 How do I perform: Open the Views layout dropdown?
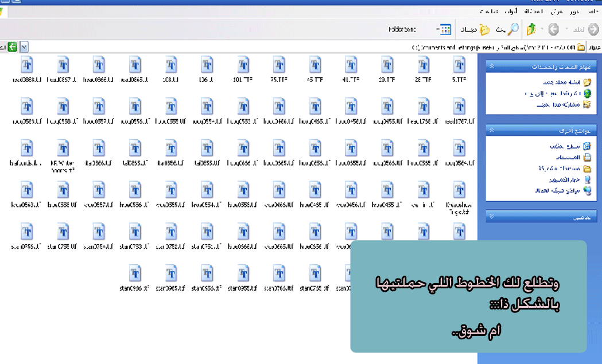tap(444, 29)
